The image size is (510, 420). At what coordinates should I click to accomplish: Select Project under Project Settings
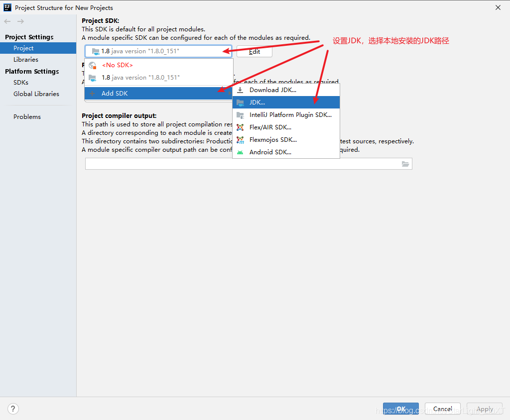click(x=38, y=48)
